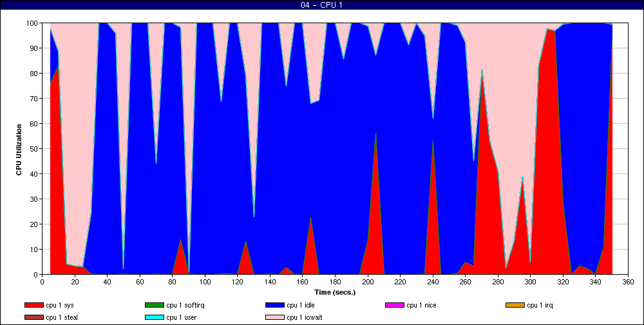
Task: Select the 'cpu 1 nice' legend label
Action: point(421,305)
